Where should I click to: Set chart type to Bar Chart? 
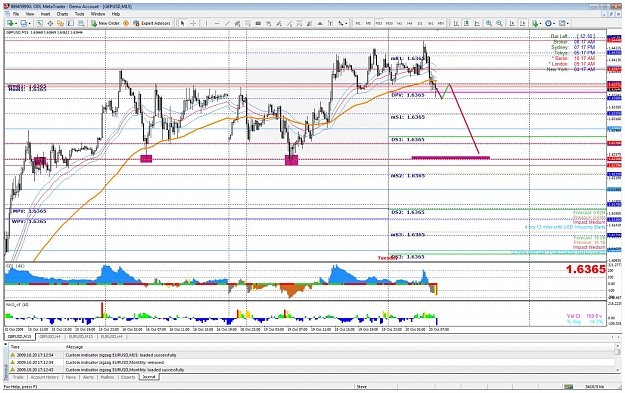click(x=456, y=23)
